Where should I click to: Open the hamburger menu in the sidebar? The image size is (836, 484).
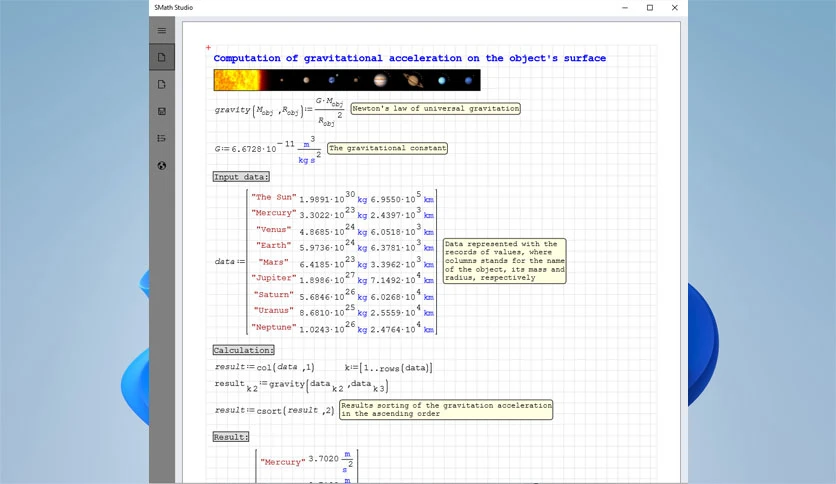pyautogui.click(x=162, y=30)
